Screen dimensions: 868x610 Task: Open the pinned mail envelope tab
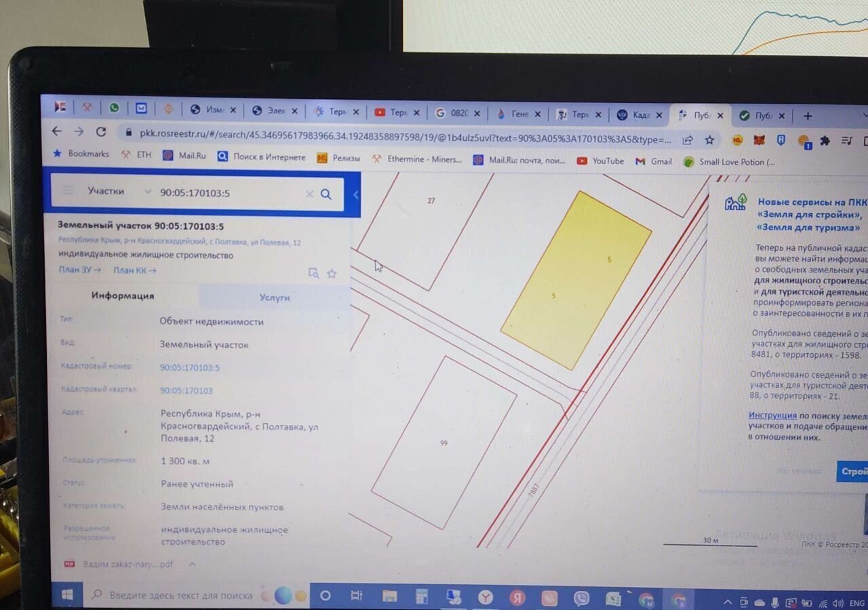[140, 108]
